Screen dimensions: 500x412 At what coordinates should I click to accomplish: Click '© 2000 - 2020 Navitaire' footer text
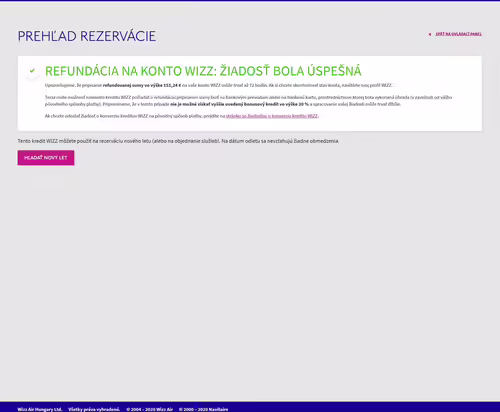click(x=203, y=409)
